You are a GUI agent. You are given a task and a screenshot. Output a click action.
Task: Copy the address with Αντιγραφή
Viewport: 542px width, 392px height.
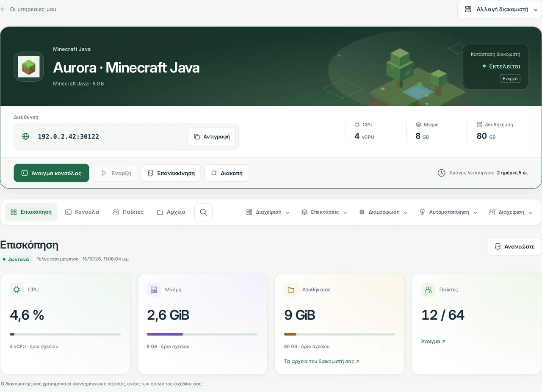[212, 137]
